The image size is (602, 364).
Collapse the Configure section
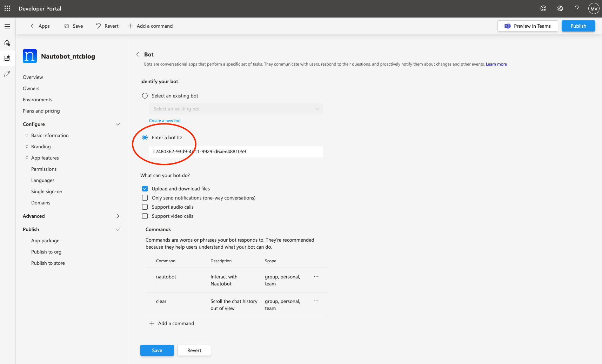(x=118, y=124)
